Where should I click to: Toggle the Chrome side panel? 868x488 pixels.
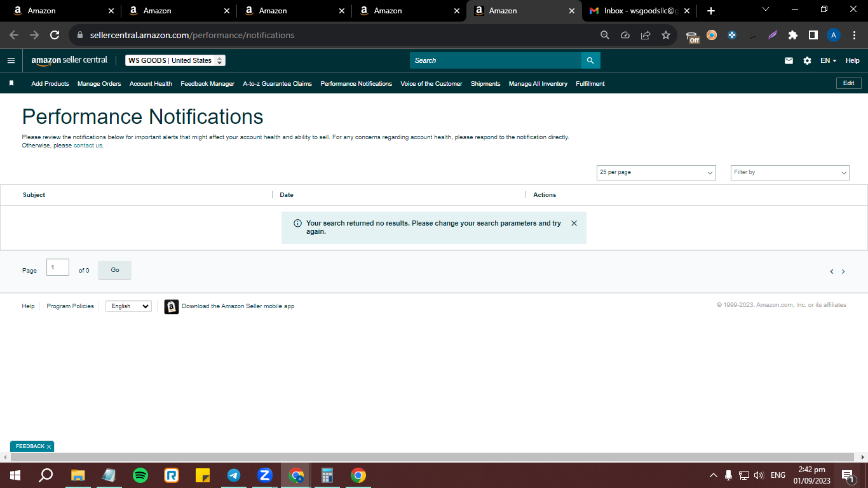[813, 35]
